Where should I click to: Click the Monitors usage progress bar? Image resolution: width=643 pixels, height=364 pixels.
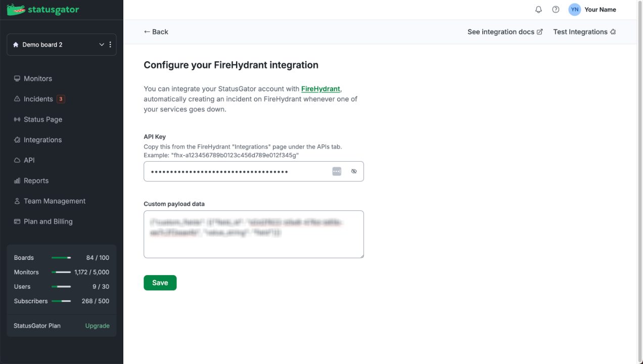[61, 272]
